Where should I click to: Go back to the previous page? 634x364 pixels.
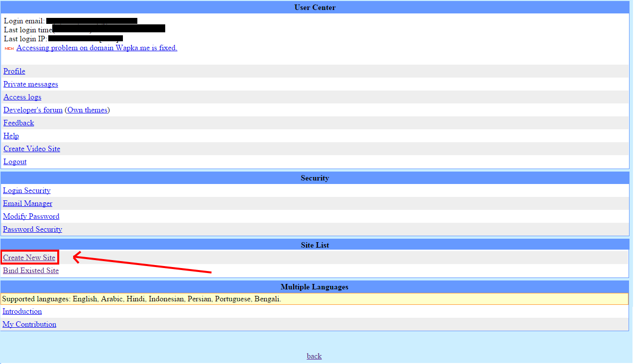(314, 356)
